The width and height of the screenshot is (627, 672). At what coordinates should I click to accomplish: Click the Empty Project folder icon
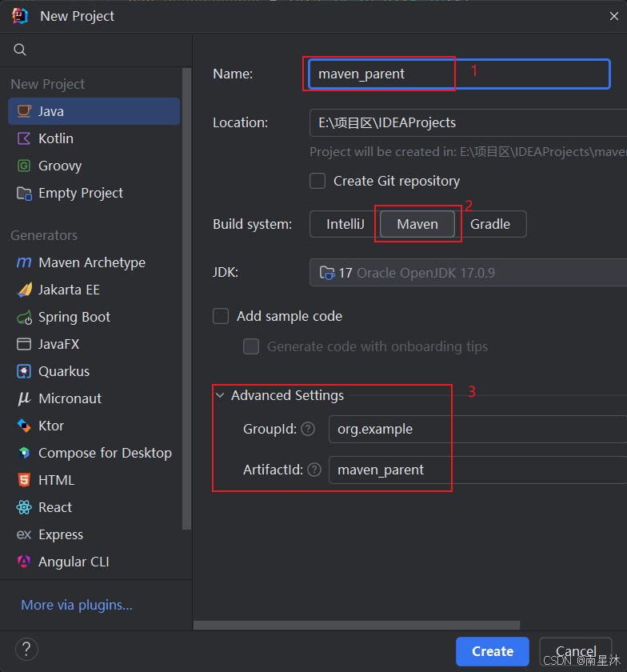(24, 194)
